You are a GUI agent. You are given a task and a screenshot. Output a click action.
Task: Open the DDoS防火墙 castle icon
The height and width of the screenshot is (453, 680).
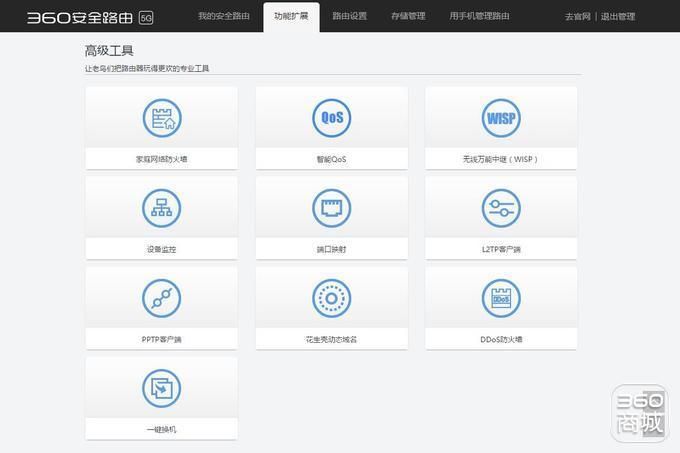(501, 298)
